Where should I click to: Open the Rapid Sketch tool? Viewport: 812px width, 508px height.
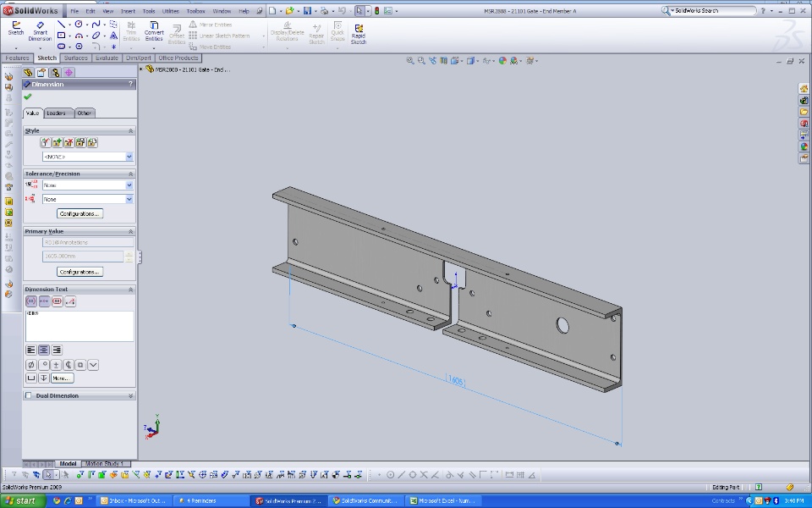tap(359, 33)
